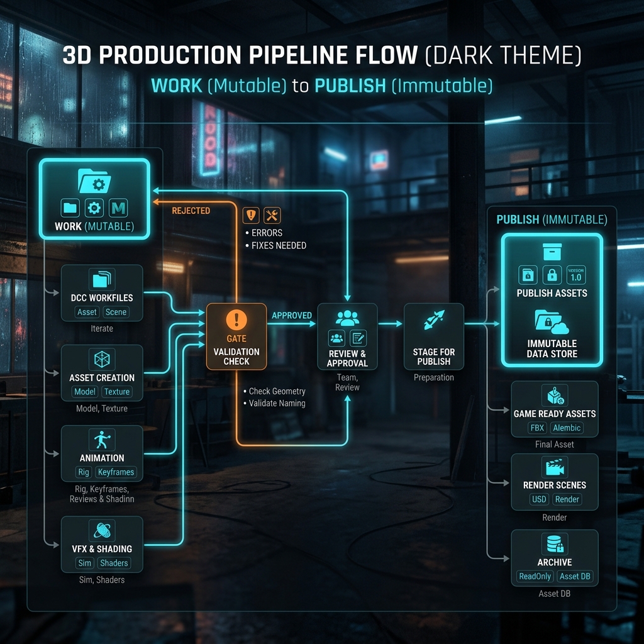
Task: Click the Asset Creation cube icon
Action: tap(102, 359)
